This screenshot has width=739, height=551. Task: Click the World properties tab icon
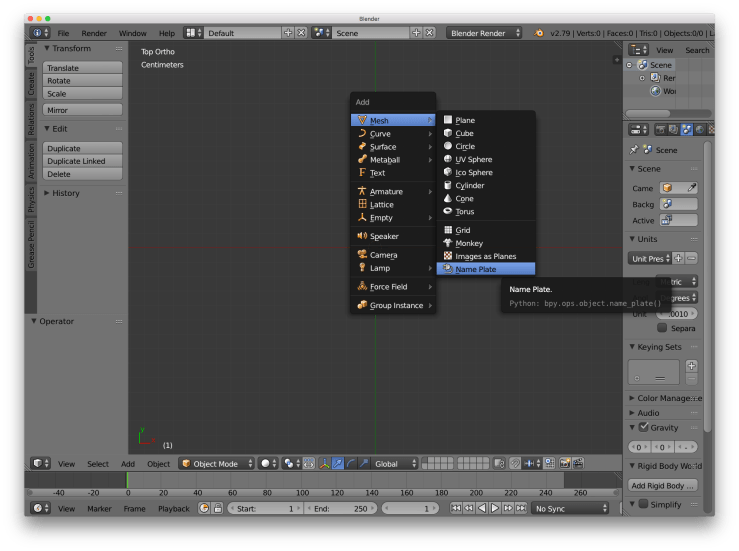(x=700, y=129)
